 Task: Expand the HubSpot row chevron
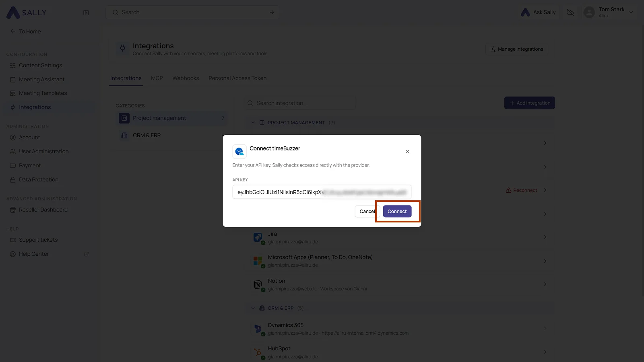(x=545, y=352)
